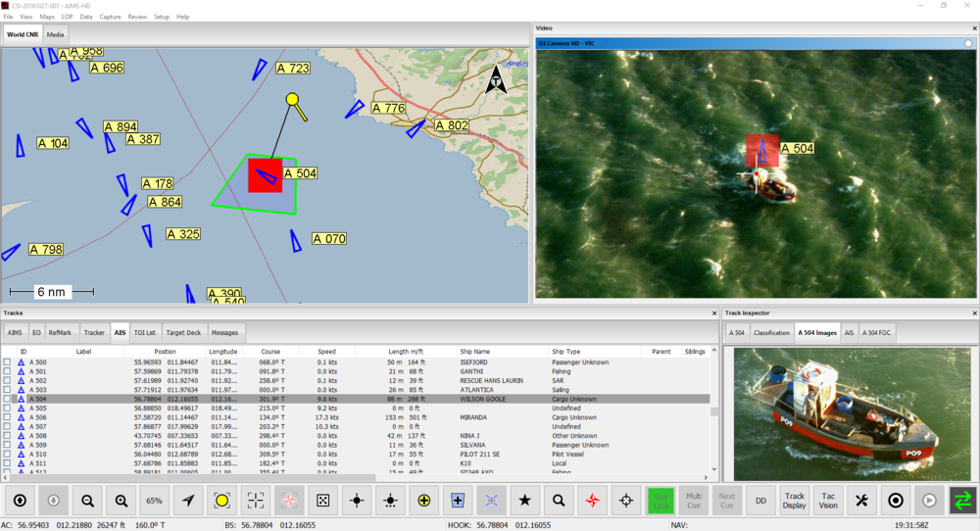The height and width of the screenshot is (531, 980).
Task: Check the box for track A 503
Action: pos(8,390)
